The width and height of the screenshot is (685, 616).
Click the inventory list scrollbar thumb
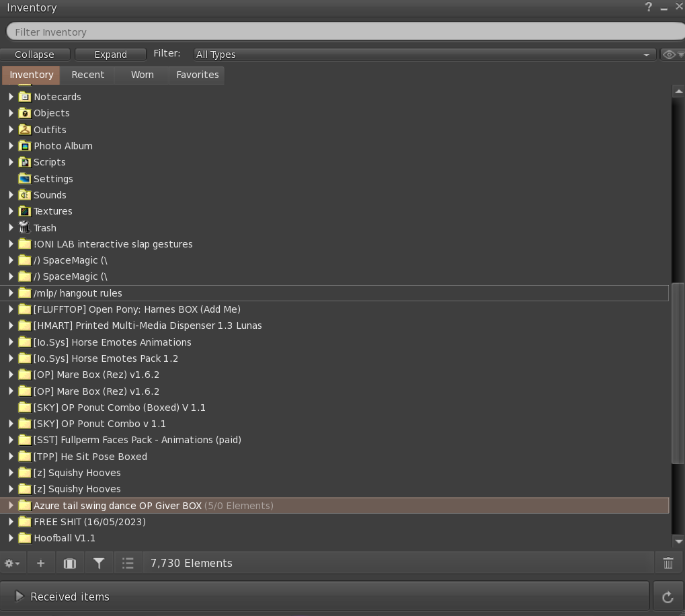(x=678, y=373)
